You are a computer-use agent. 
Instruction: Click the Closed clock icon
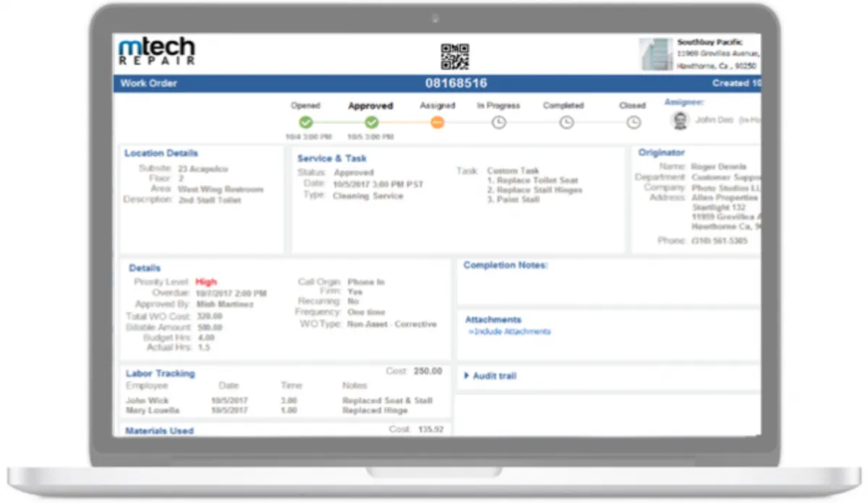pos(633,122)
